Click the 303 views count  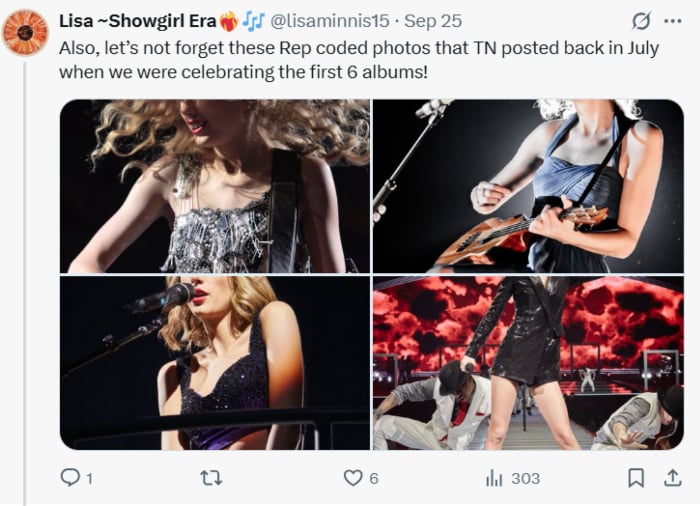[525, 479]
